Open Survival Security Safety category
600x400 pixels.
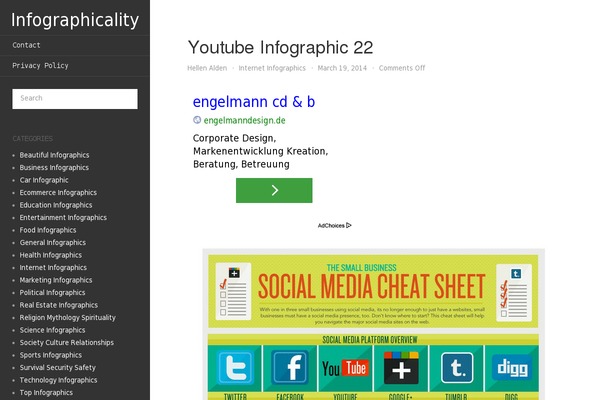[x=57, y=367]
